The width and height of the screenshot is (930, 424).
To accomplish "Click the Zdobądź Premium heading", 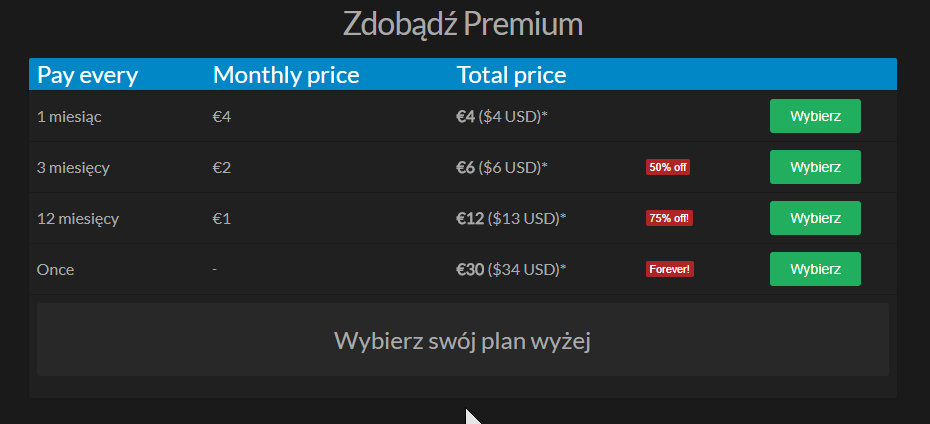I will pyautogui.click(x=463, y=23).
